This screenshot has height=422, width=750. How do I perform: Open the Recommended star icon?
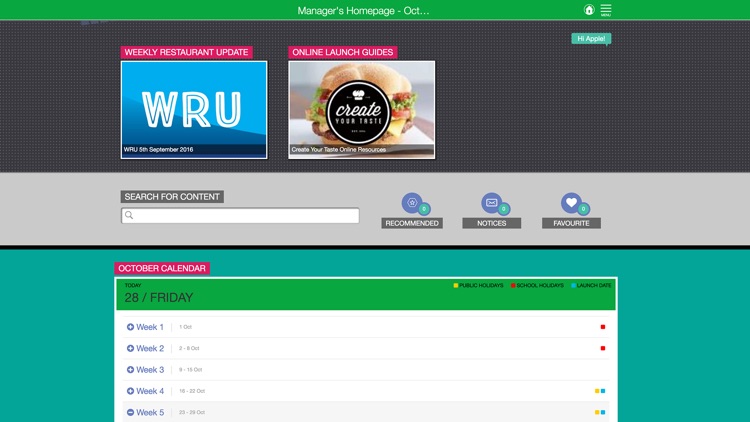(412, 203)
